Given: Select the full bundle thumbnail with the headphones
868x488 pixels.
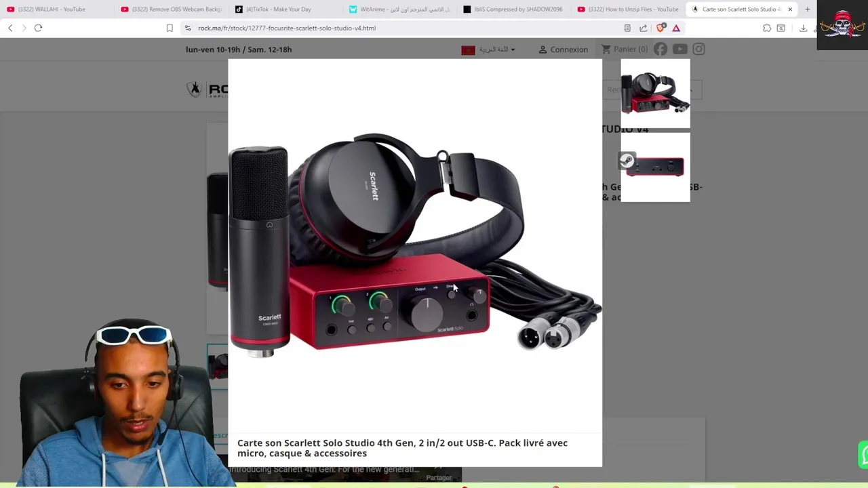Looking at the screenshot, I should coord(655,94).
